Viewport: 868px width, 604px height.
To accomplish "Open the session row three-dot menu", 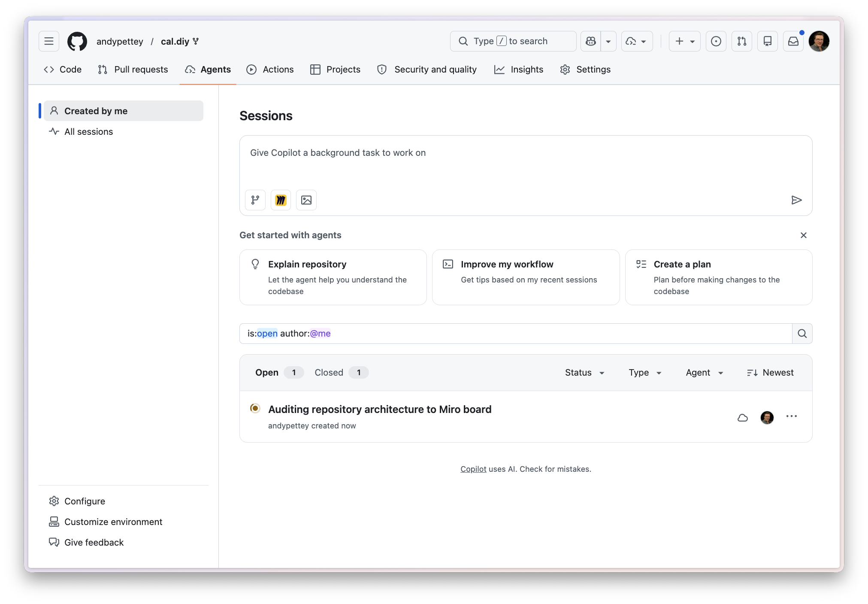I will click(792, 416).
